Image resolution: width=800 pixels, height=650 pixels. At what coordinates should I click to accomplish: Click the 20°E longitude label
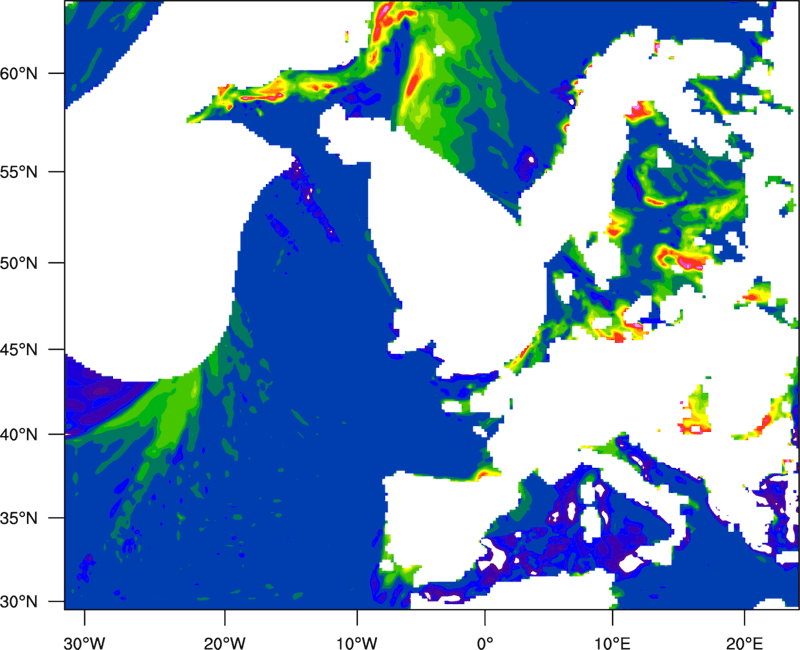pos(744,642)
